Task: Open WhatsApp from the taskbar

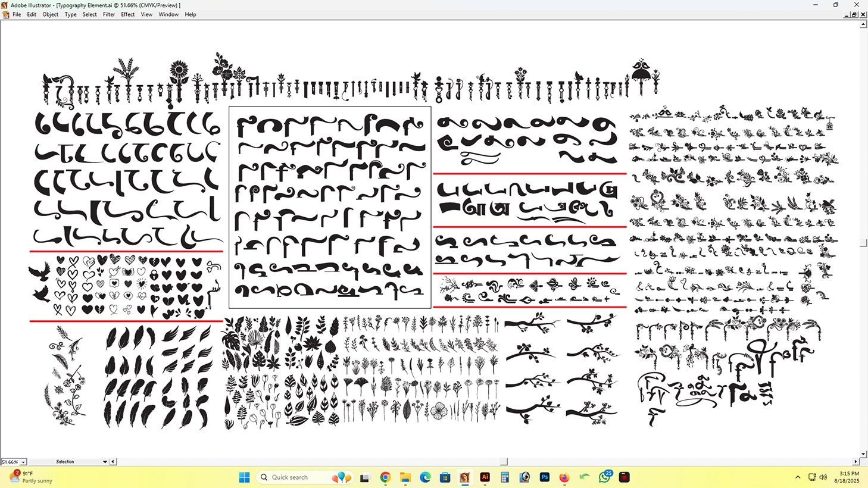Action: click(x=604, y=477)
